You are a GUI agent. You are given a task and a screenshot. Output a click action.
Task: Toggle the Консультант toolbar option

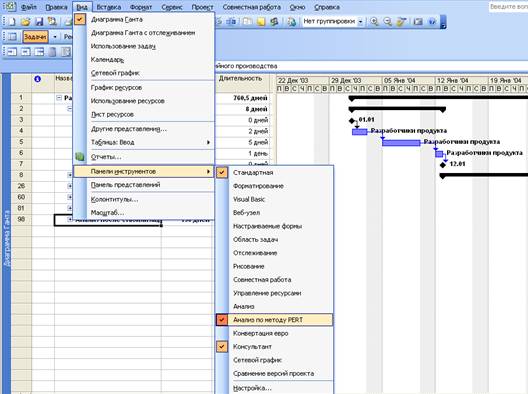click(x=222, y=347)
